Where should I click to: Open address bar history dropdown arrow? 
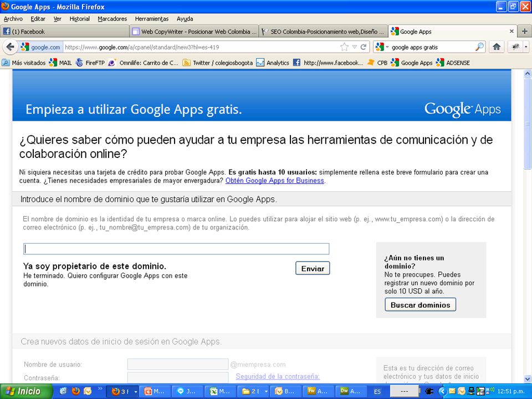(x=354, y=47)
